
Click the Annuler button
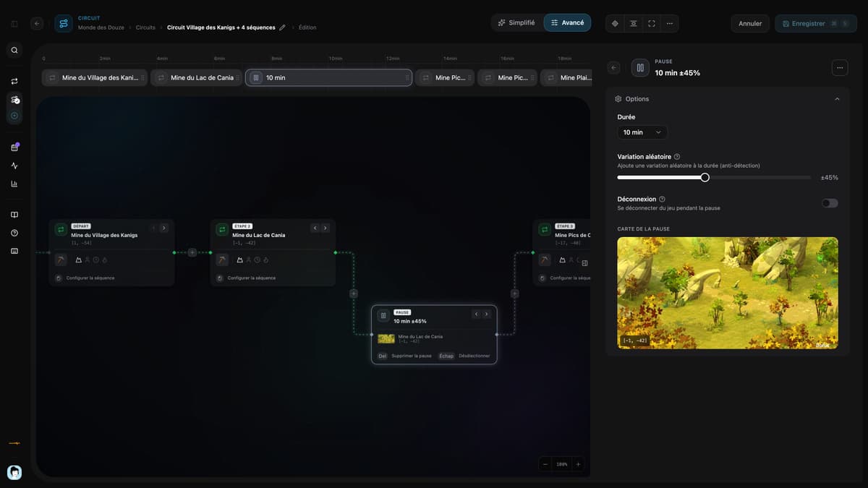coord(750,23)
